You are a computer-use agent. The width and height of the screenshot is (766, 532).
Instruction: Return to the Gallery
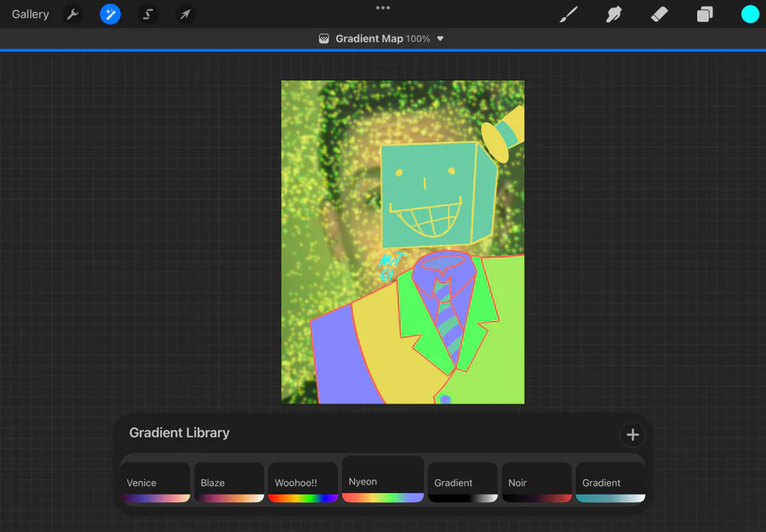point(31,14)
